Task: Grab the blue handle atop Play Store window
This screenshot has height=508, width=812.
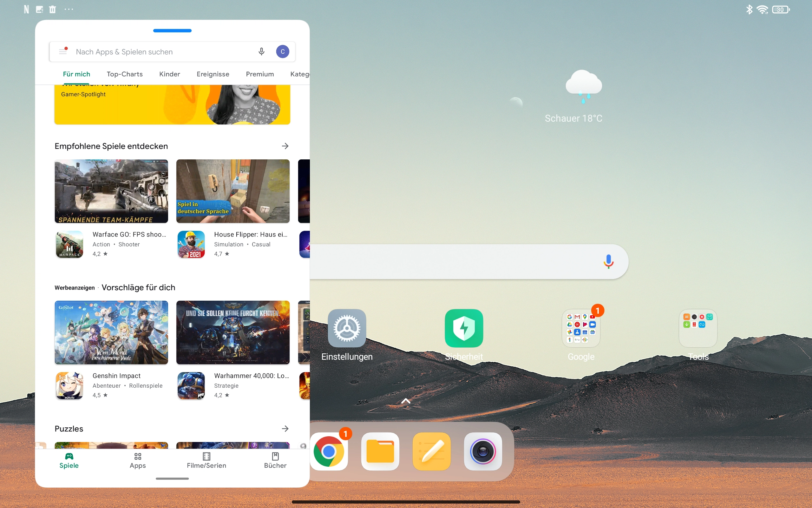Action: (x=172, y=30)
